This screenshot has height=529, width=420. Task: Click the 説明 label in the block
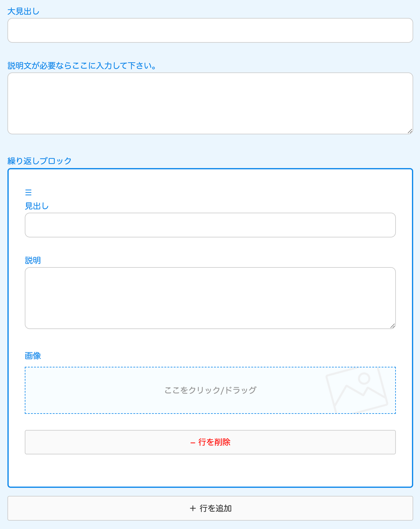[x=33, y=260]
